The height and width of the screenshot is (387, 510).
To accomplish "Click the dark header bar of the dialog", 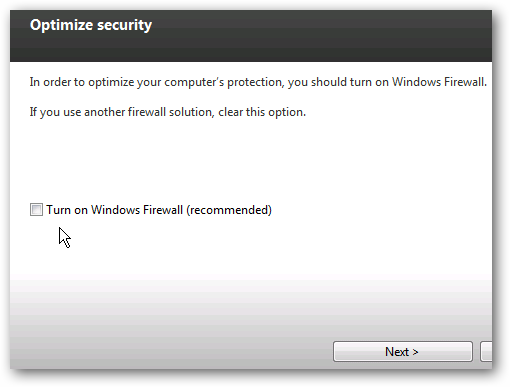I will [251, 36].
